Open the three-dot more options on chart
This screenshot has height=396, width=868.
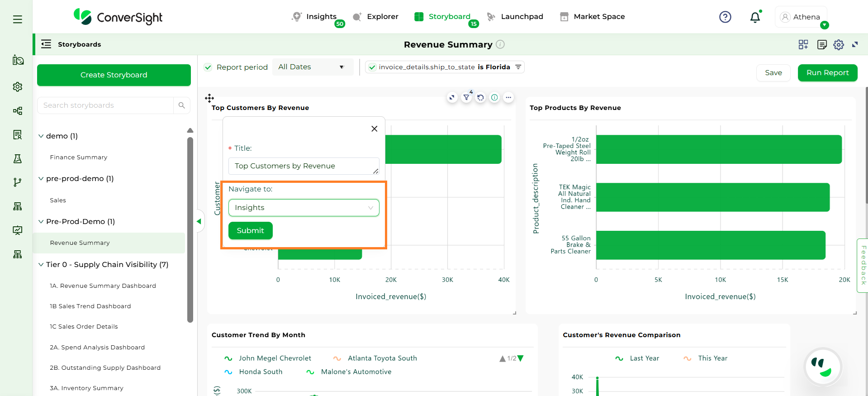pyautogui.click(x=508, y=97)
